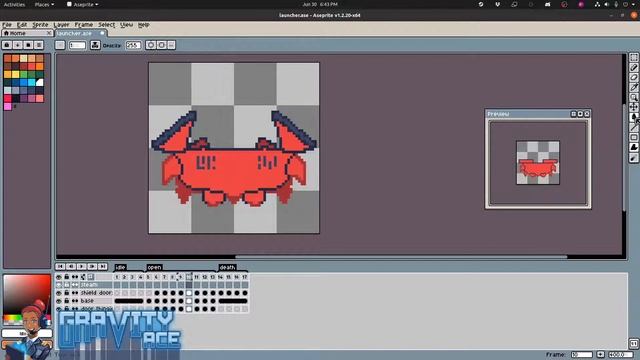Open the View menu
This screenshot has height=360, width=640.
(126, 25)
